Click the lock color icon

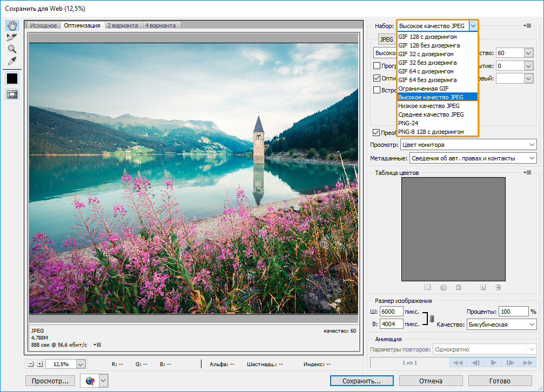458,287
